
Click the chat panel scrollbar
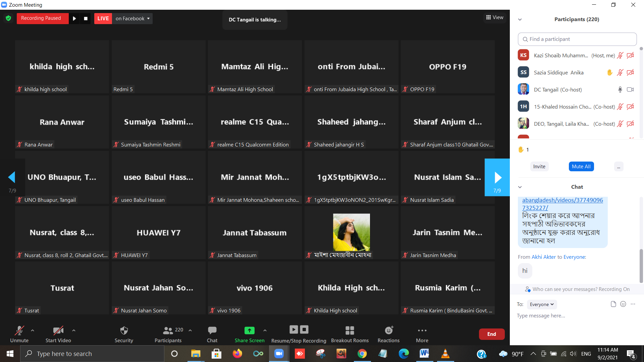click(641, 266)
